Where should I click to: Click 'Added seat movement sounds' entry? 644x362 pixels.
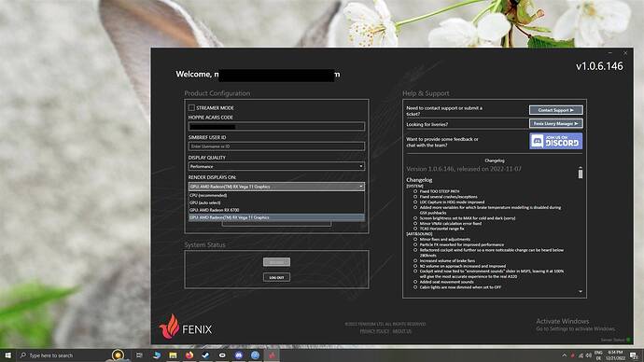pos(446,282)
